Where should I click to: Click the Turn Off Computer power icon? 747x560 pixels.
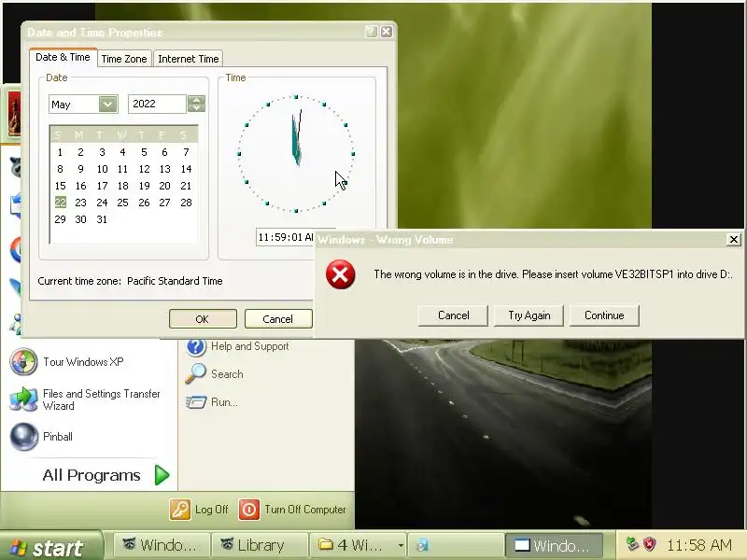point(249,510)
